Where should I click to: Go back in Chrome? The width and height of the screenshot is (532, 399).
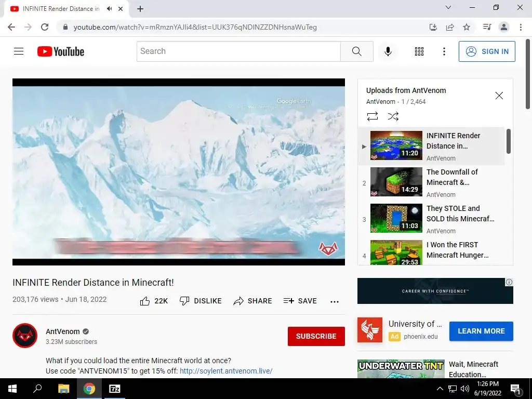coord(11,27)
